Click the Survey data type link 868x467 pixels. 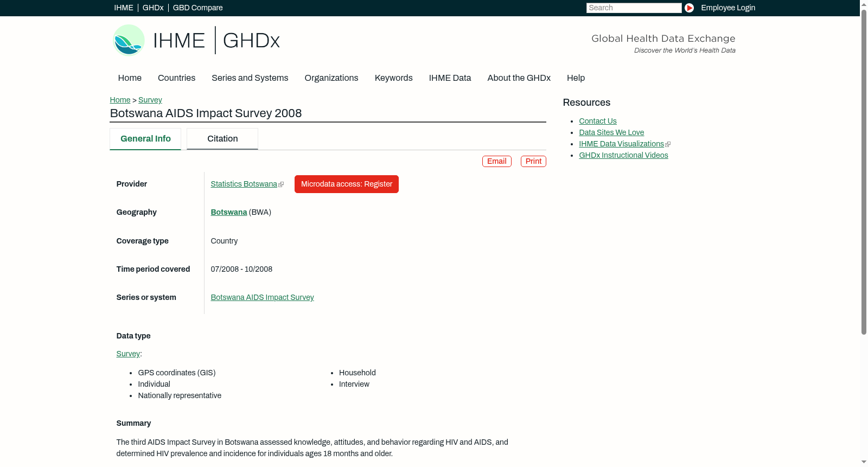[128, 354]
